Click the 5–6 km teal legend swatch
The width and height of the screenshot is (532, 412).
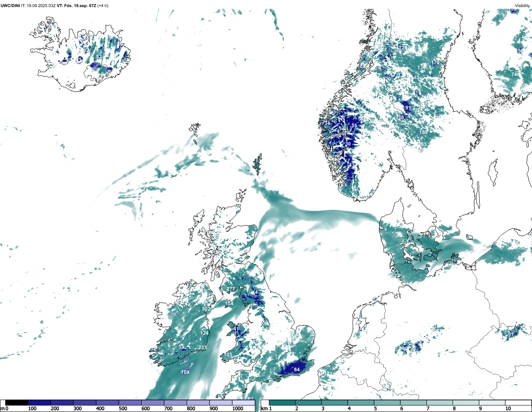click(387, 402)
